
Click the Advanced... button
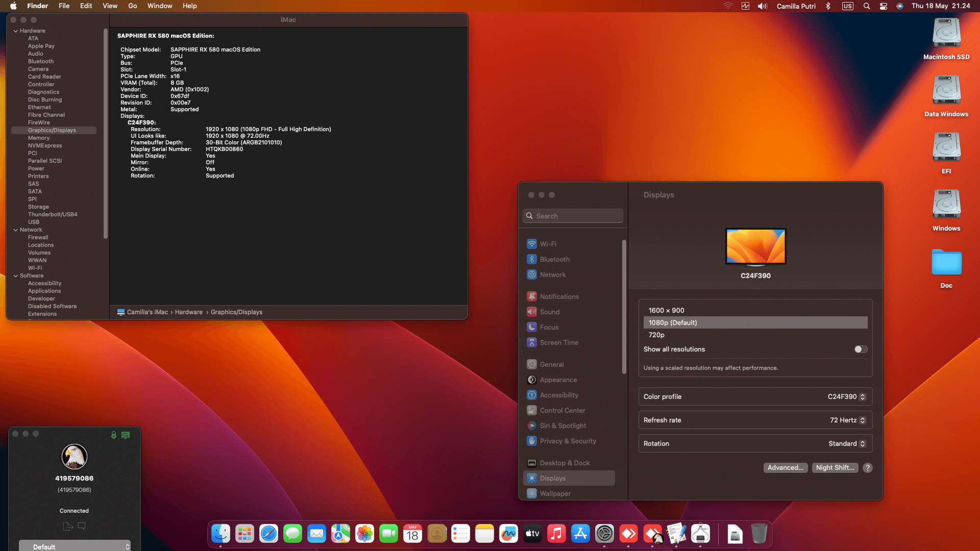pos(785,468)
